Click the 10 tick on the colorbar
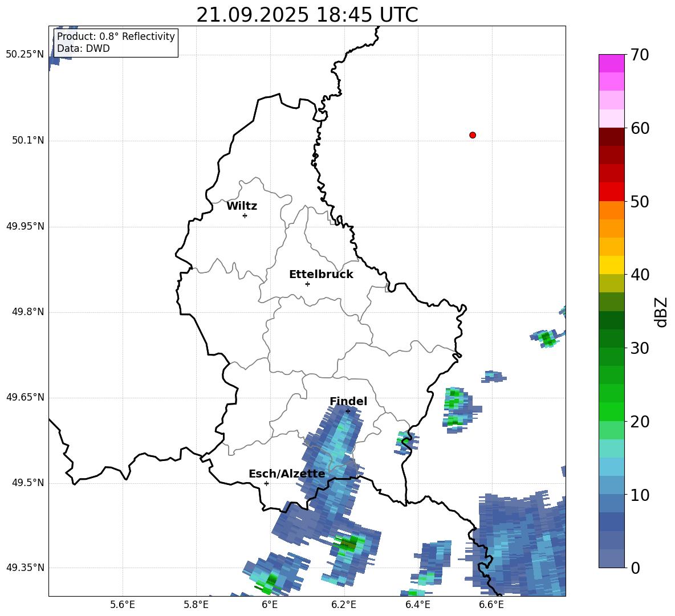The width and height of the screenshot is (675, 616). [x=639, y=495]
